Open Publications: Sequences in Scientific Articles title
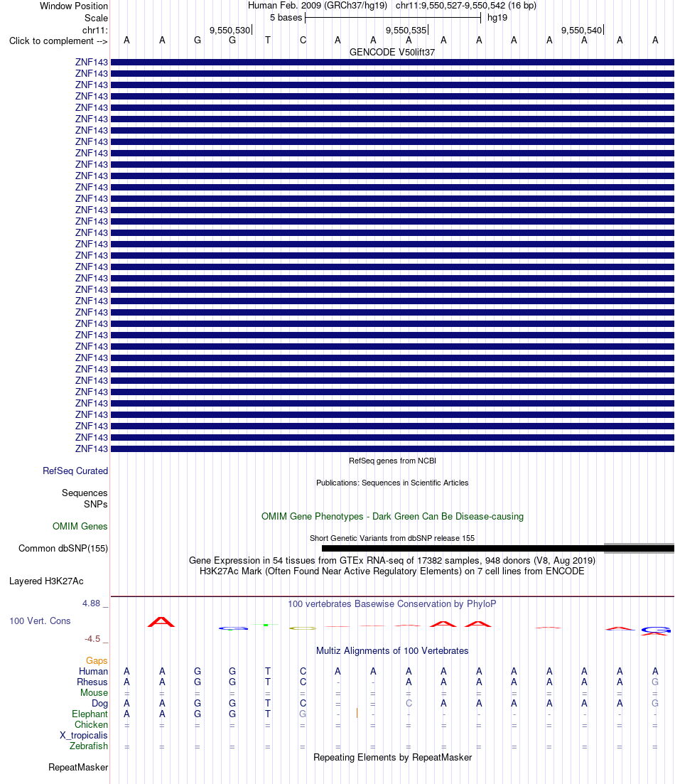This screenshot has height=784, width=675. point(392,483)
